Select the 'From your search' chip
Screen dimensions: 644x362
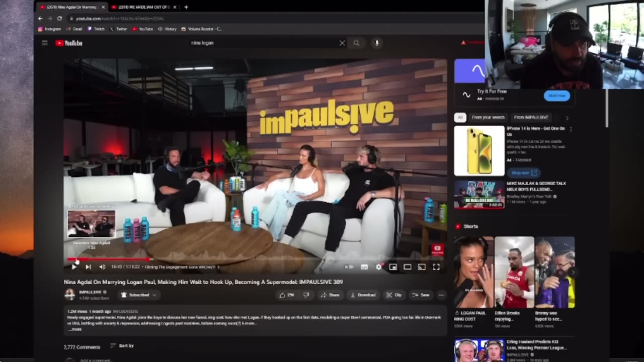488,117
